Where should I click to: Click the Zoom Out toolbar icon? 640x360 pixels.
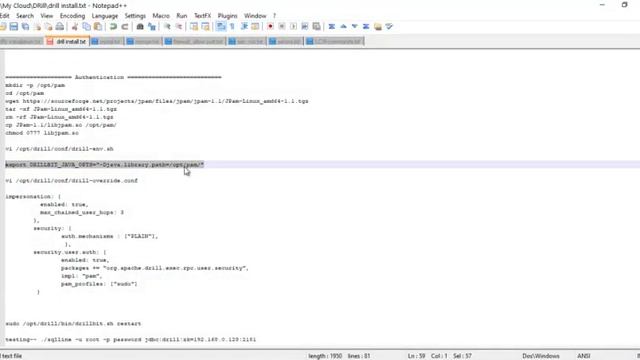179,27
